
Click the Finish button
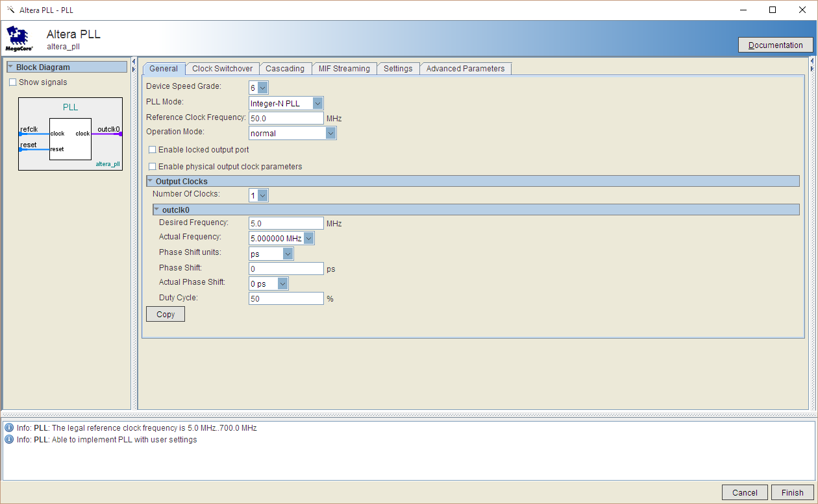(792, 492)
